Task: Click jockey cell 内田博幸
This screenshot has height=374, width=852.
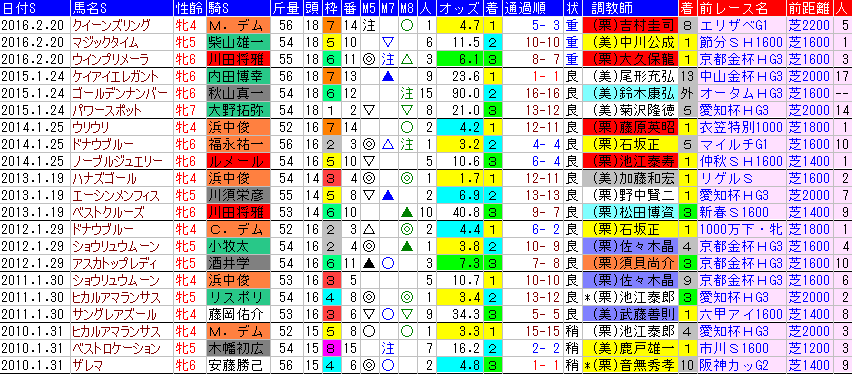Action: 238,76
